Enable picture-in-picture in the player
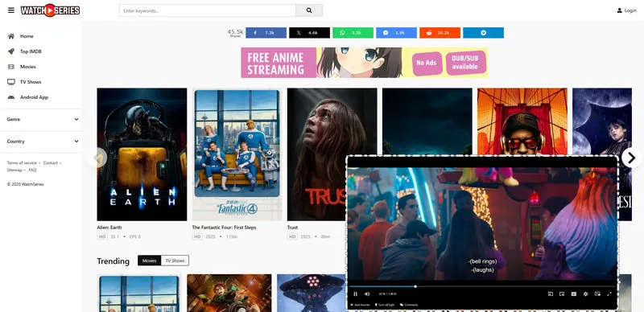Image resolution: width=644 pixels, height=312 pixels. (562, 294)
